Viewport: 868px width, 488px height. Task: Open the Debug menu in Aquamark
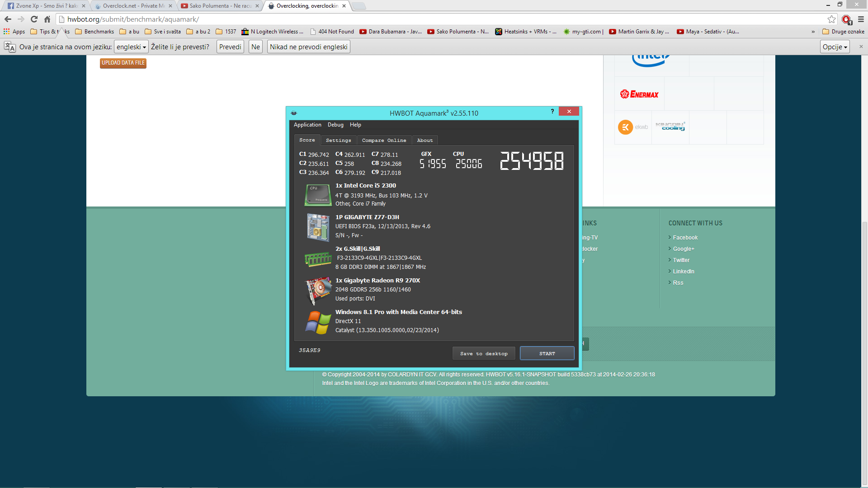click(335, 125)
